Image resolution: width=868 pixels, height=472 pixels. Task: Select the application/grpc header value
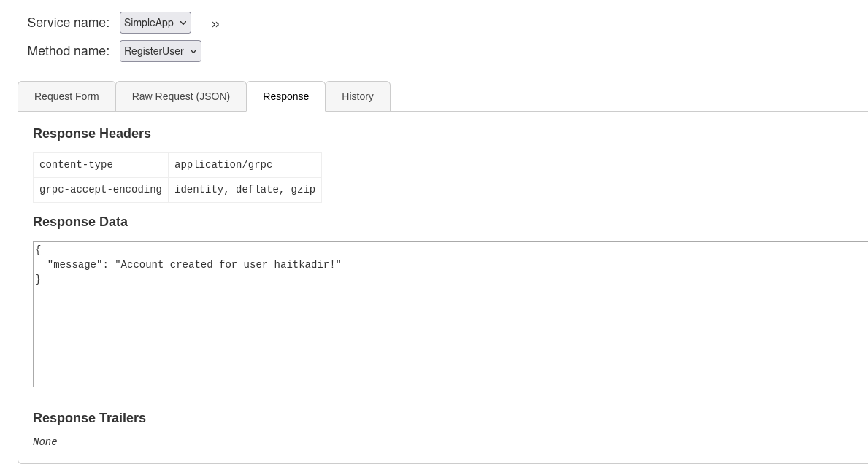click(223, 165)
